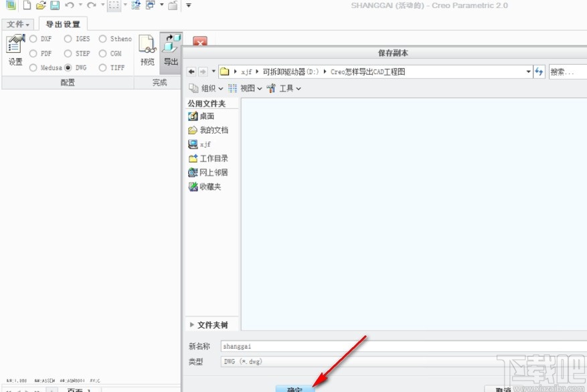This screenshot has height=392, width=587.
Task: Select PDF export format
Action: point(40,54)
